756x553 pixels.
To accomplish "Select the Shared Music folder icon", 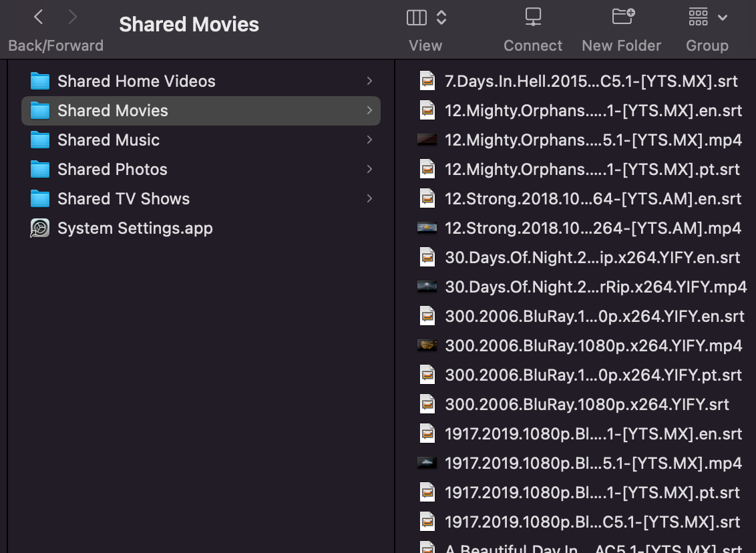I will [40, 140].
